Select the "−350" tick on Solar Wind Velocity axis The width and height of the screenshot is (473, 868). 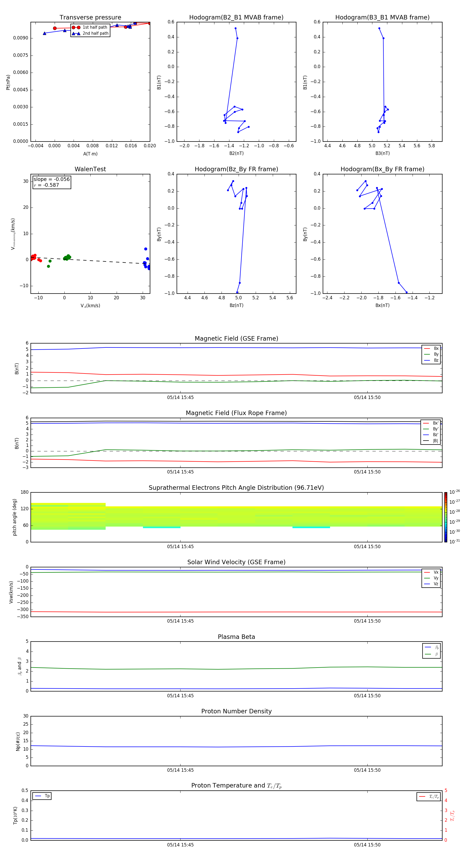tap(23, 617)
